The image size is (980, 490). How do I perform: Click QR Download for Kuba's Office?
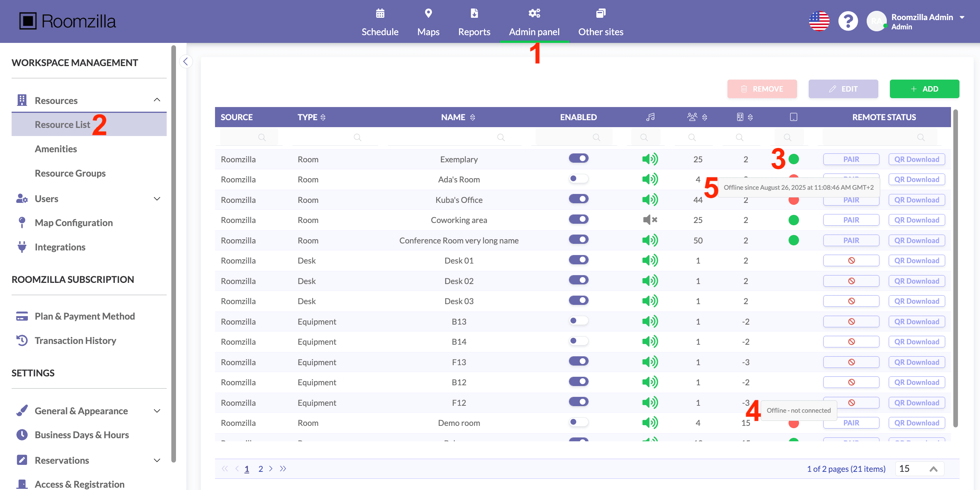click(916, 200)
